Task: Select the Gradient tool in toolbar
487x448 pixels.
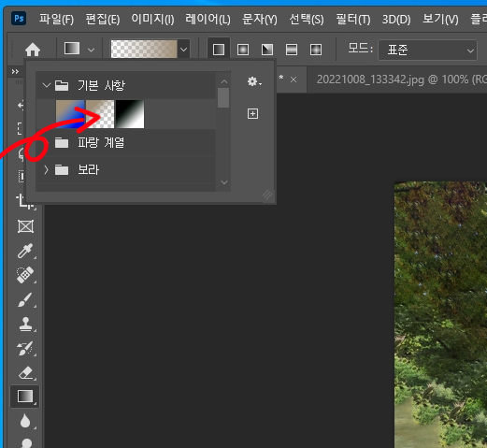Action: [x=25, y=397]
